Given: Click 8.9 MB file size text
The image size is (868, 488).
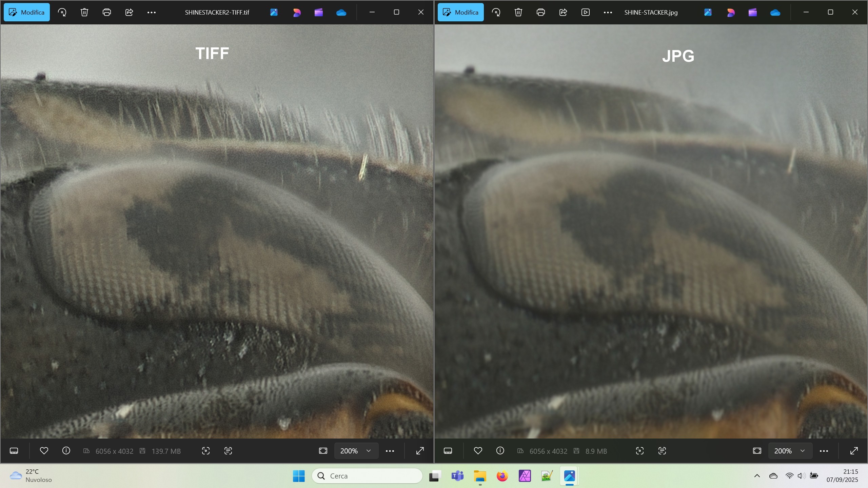Looking at the screenshot, I should [x=596, y=451].
